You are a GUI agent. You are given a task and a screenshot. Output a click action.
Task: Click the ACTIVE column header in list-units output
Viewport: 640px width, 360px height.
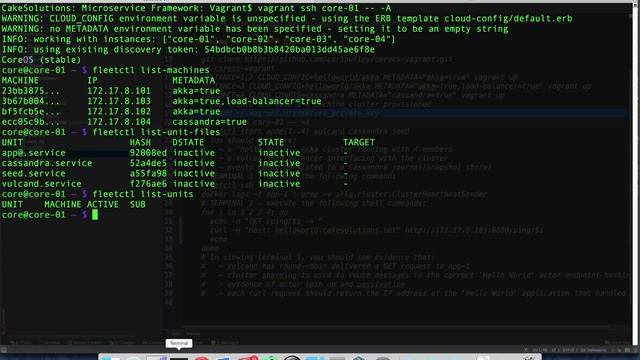(103, 204)
